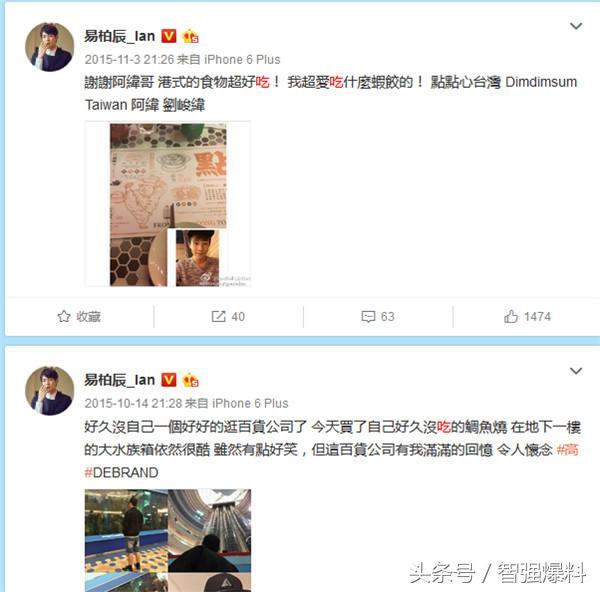Open 易柏辰_Ian username on first post
This screenshot has width=600, height=592.
click(120, 36)
